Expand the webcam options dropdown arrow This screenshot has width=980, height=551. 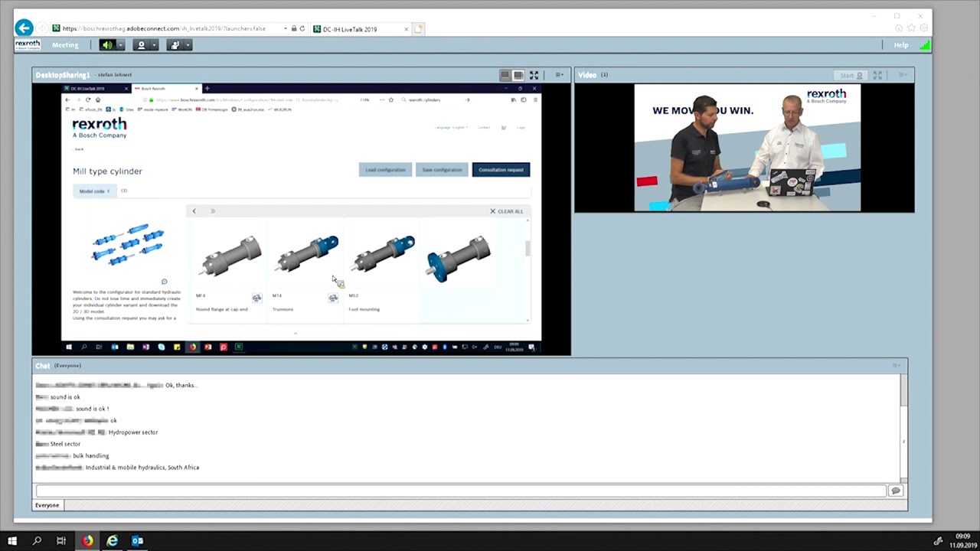point(154,45)
